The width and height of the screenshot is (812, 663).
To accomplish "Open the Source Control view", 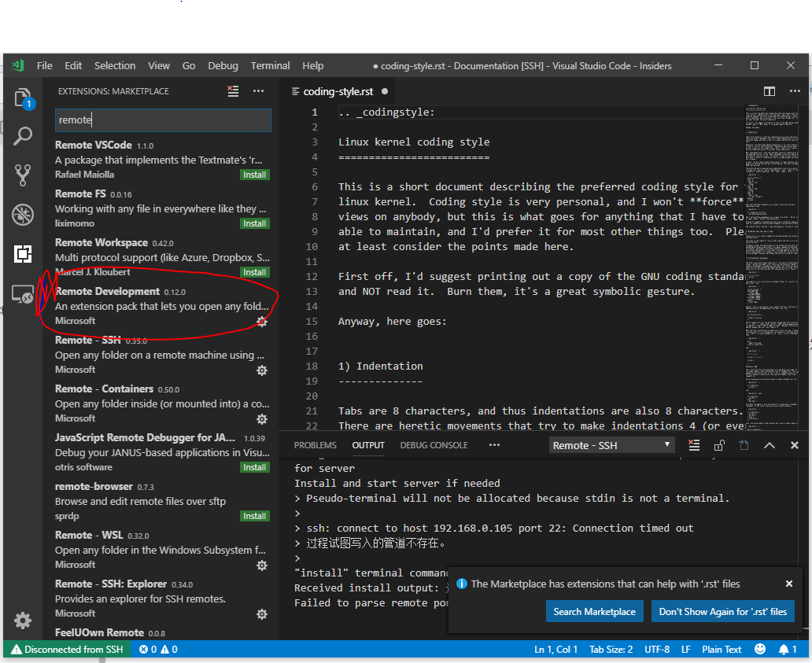I will [22, 175].
